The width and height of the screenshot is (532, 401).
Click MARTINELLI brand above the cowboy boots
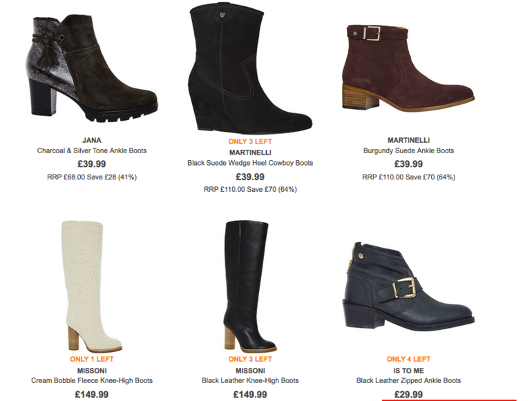tap(250, 153)
